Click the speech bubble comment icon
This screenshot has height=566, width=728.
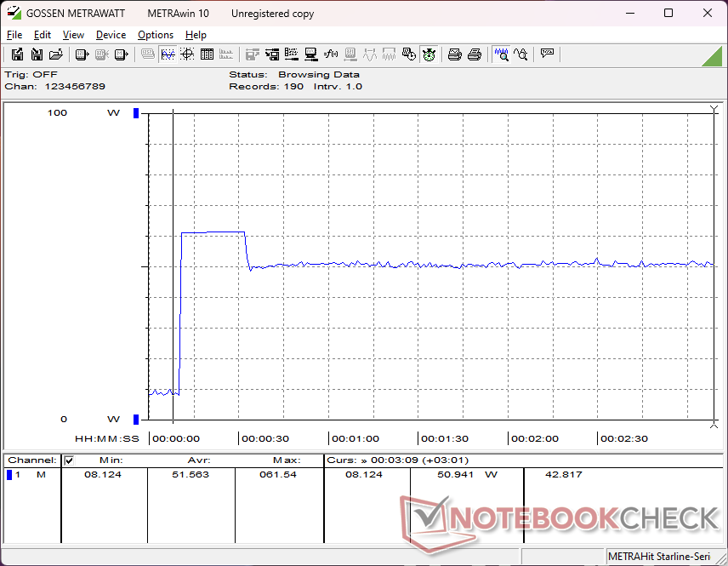[x=547, y=54]
